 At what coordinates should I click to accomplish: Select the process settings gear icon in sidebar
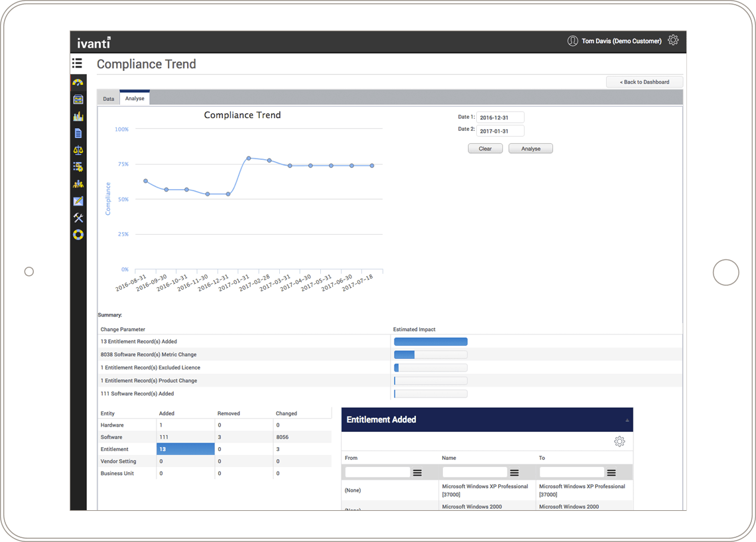pyautogui.click(x=78, y=167)
